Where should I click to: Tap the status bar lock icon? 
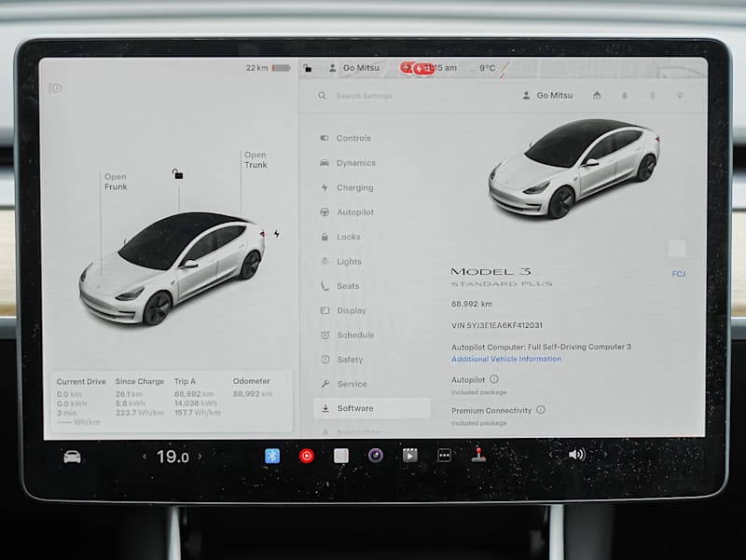308,68
